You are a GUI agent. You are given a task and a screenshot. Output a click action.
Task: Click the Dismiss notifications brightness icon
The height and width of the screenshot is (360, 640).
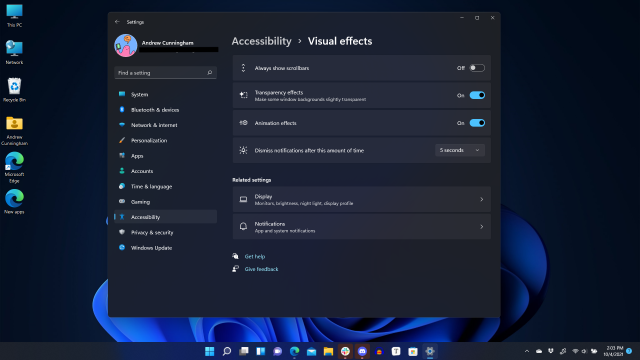coord(243,150)
